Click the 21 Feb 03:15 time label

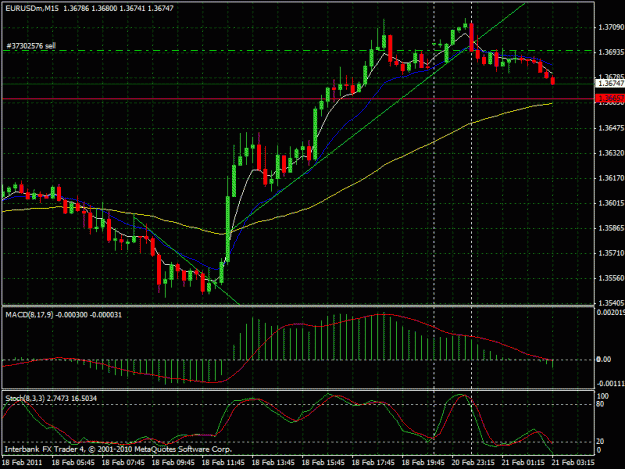tap(573, 463)
